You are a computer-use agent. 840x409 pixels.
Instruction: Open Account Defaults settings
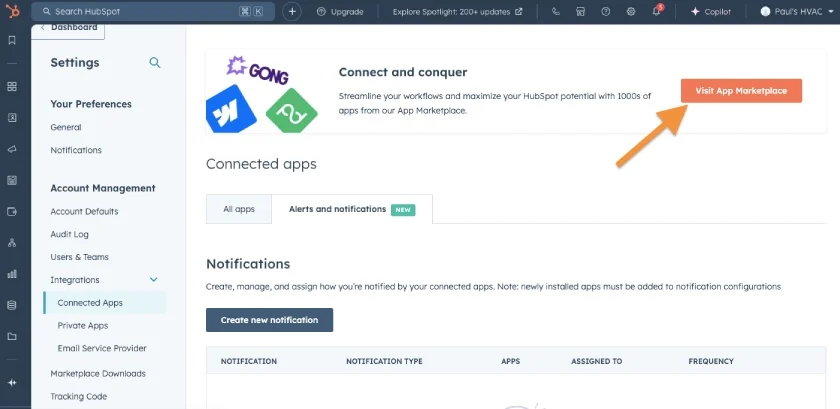tap(84, 211)
